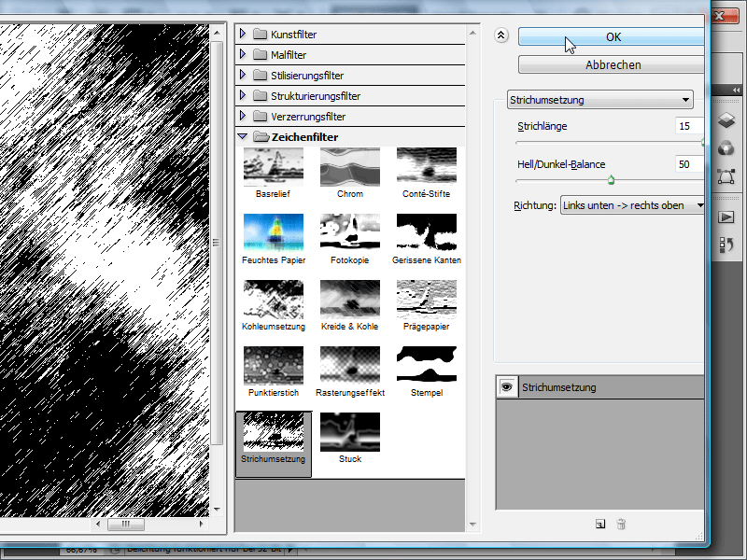Expand the Stilisierungsfilter folder
This screenshot has width=747, height=560.
[243, 75]
